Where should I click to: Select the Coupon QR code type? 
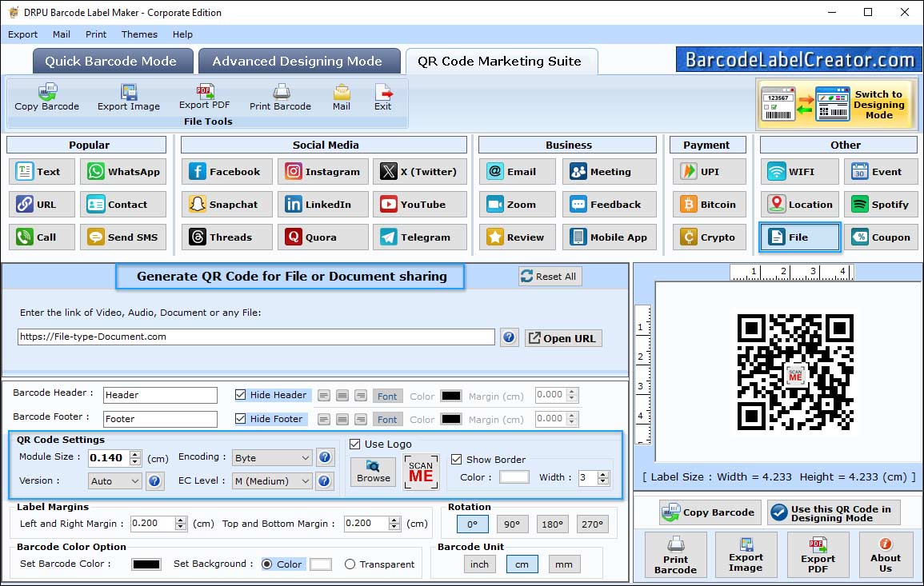pos(881,237)
